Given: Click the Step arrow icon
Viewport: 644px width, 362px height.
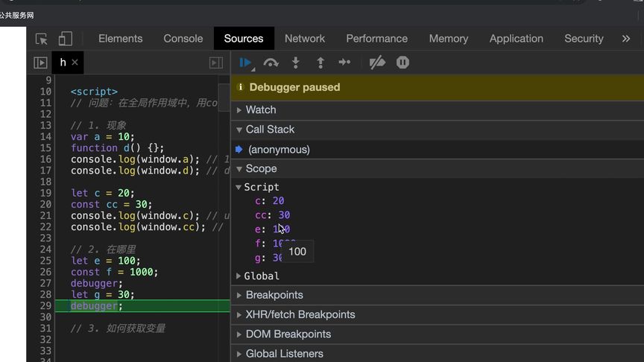Looking at the screenshot, I should pyautogui.click(x=344, y=63).
